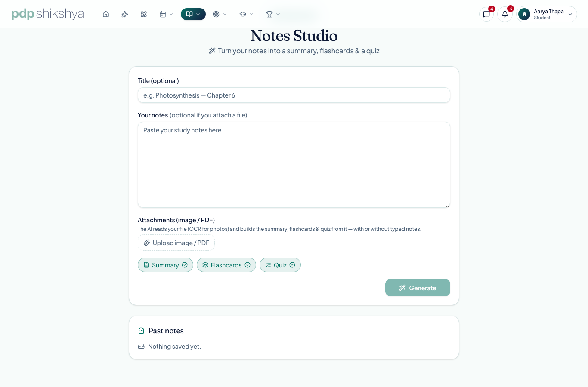Screen dimensions: 588x387
Task: Click the Aarya Thapa avatar circle
Action: [x=524, y=14]
